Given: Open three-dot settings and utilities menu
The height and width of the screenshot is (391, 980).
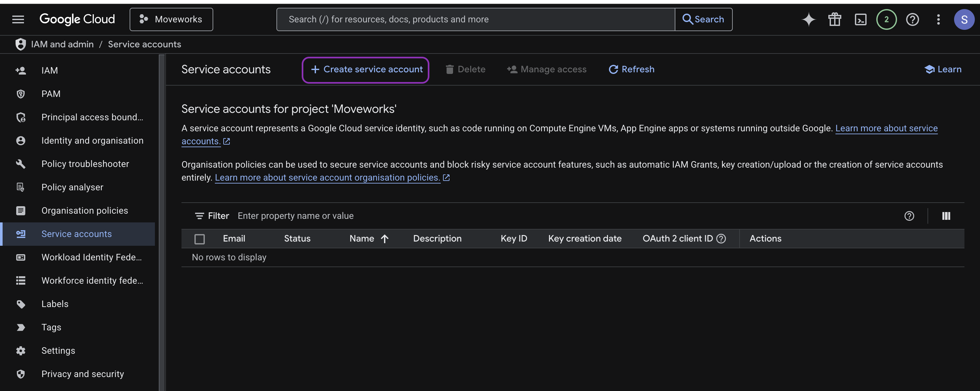Looking at the screenshot, I should 938,19.
